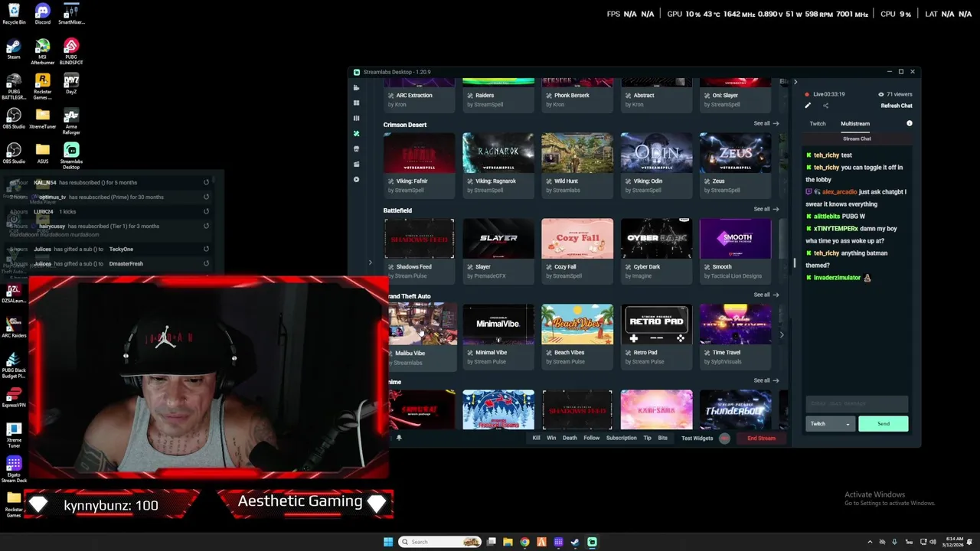Test a Follow alert
Viewport: 980px width, 551px height.
[592, 438]
